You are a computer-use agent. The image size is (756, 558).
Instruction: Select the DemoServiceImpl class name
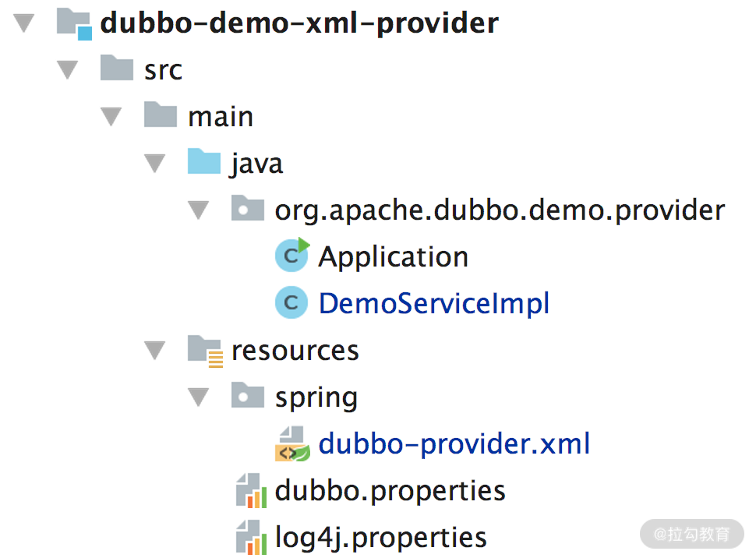(433, 303)
